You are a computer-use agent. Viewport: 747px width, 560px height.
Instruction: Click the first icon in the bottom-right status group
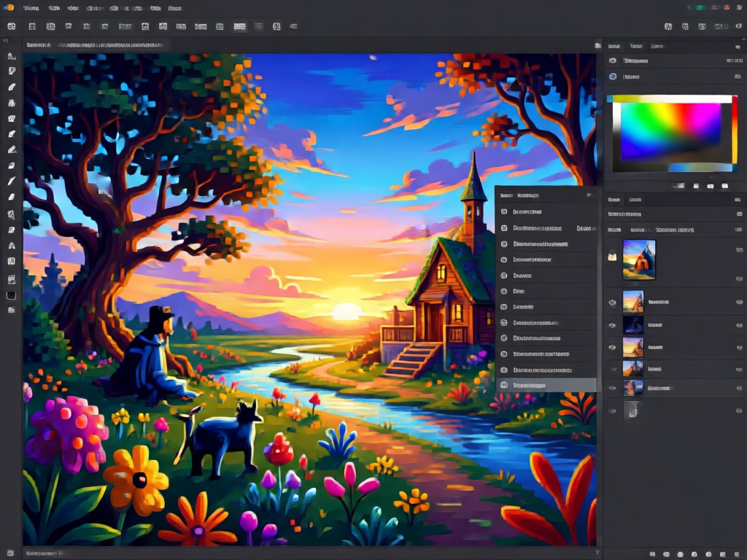coord(653,554)
